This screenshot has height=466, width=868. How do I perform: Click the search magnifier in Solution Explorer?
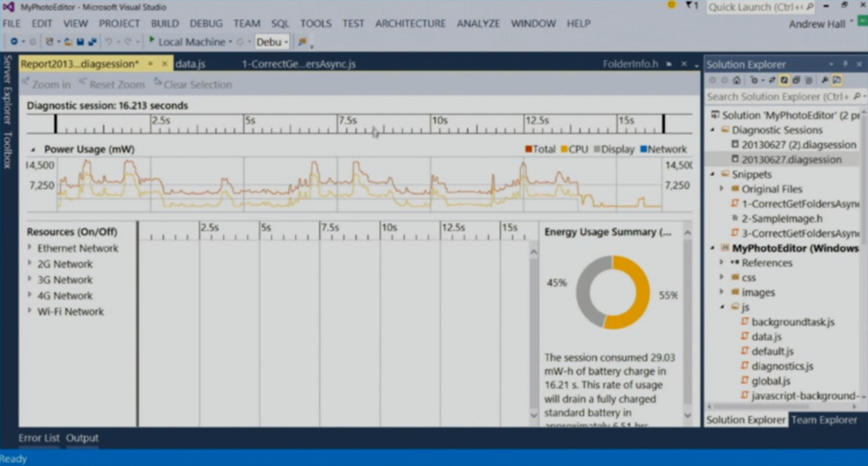pyautogui.click(x=857, y=97)
